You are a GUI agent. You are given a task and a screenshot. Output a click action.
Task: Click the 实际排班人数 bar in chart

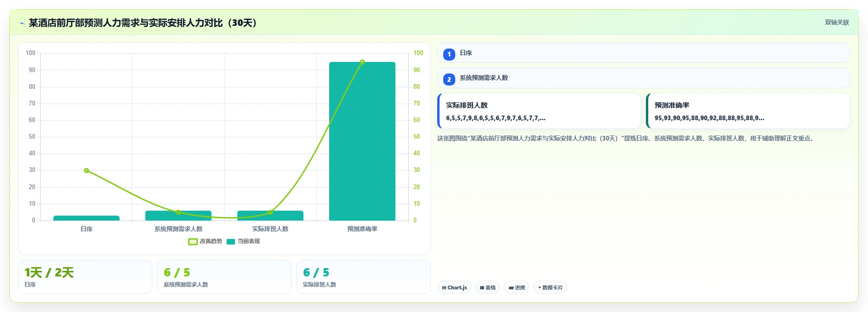270,216
